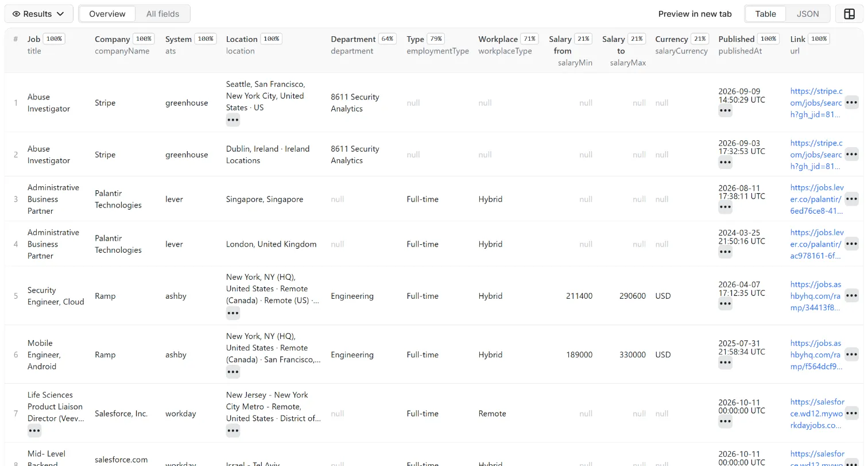Image resolution: width=868 pixels, height=466 pixels.
Task: Click the Department column header
Action: 363,45
